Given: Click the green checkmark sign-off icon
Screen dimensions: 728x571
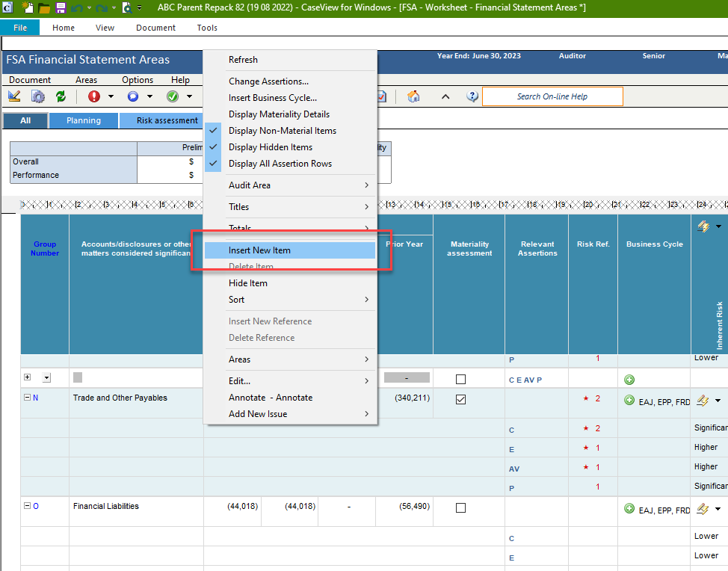Looking at the screenshot, I should pyautogui.click(x=173, y=96).
